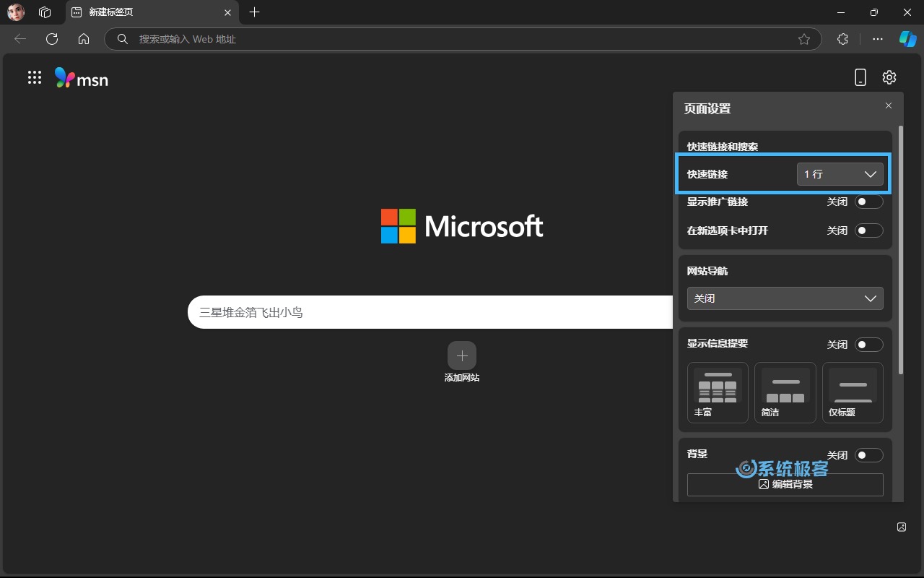Toggle the 在新选项卡中打开 switch
Screen dimensions: 924x578
pos(868,230)
